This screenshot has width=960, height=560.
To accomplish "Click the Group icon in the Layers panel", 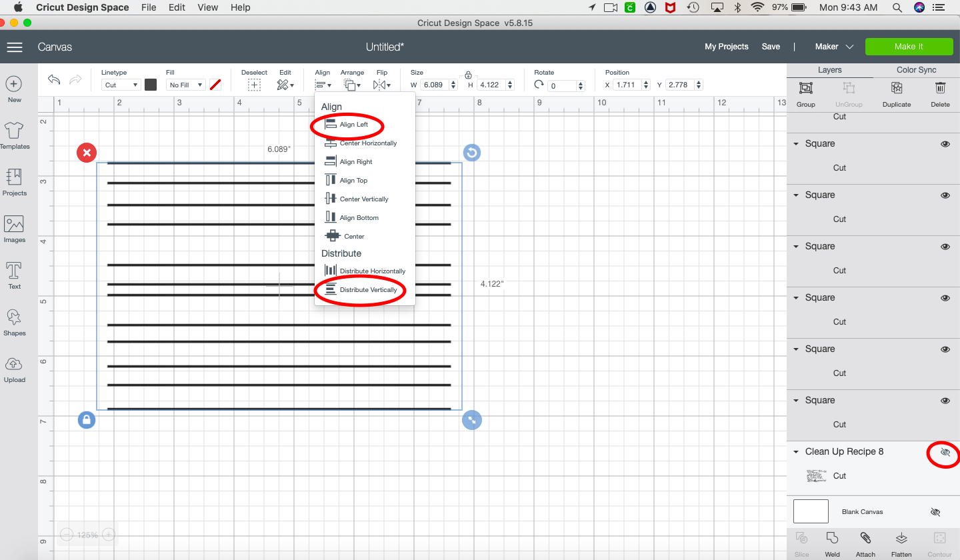I will coord(806,88).
